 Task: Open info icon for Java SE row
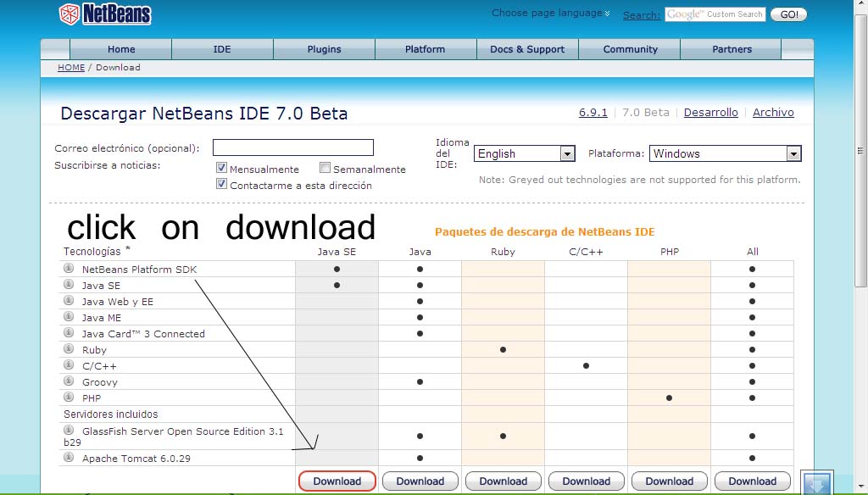click(69, 285)
